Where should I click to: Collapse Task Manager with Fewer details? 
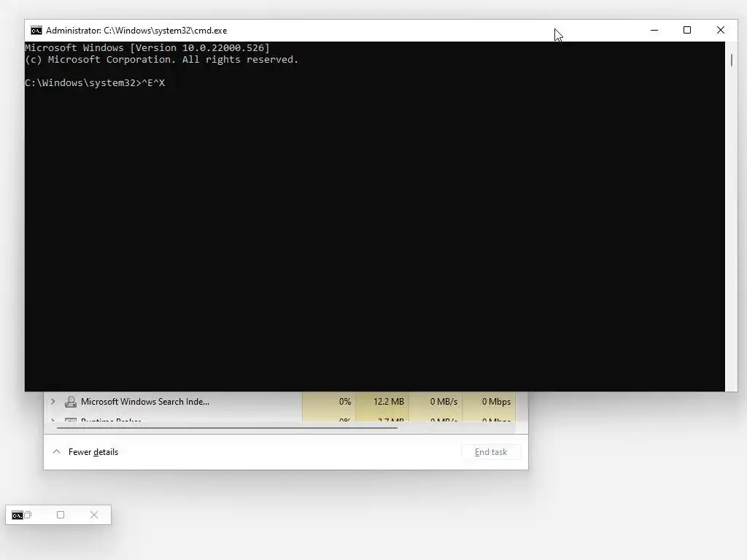coord(86,452)
